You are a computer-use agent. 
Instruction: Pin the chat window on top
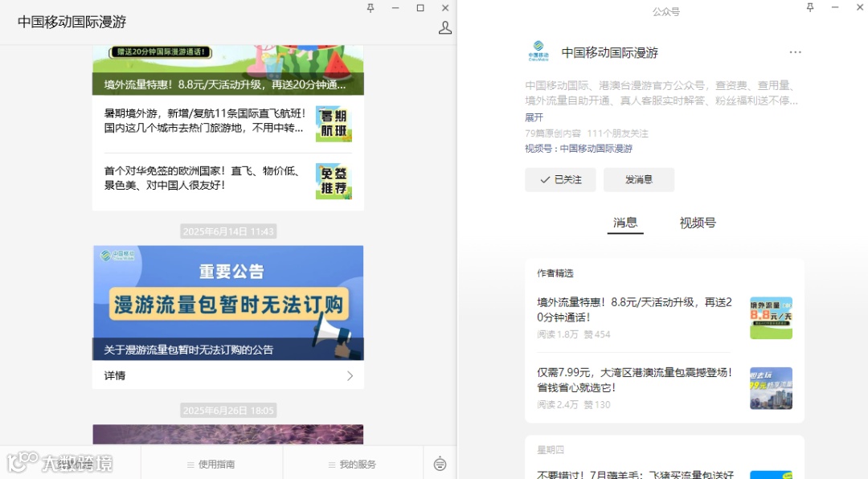coord(371,8)
